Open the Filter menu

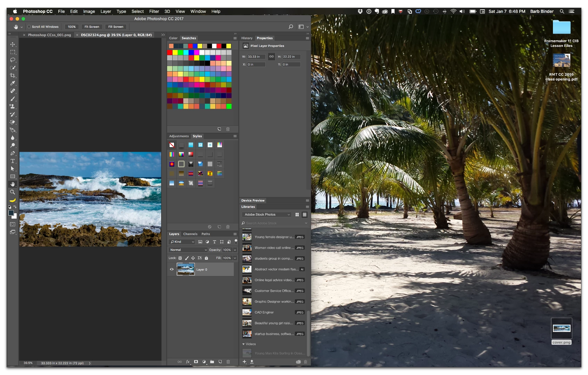click(154, 11)
